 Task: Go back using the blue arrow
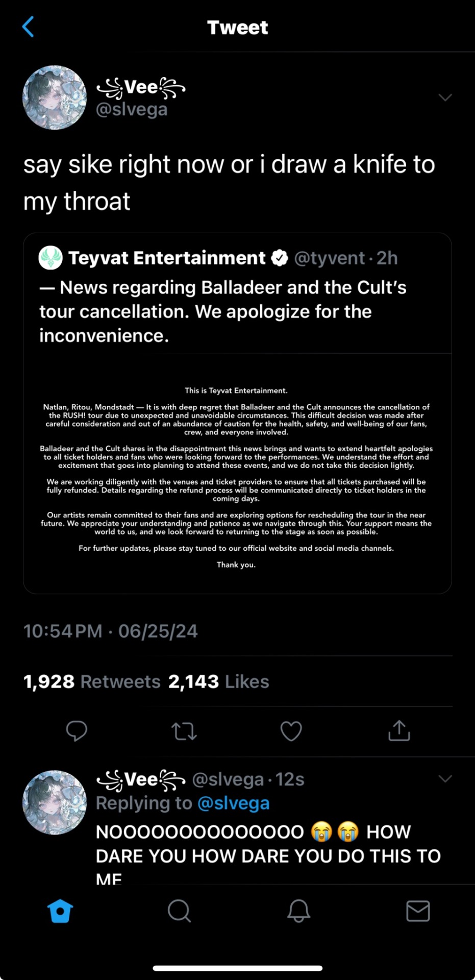pos(29,27)
